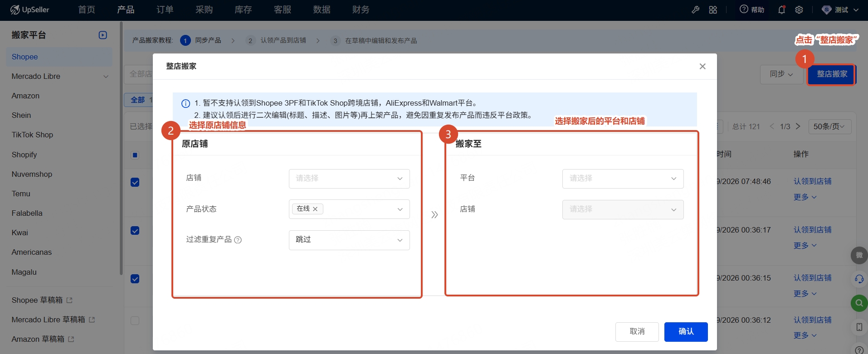The height and width of the screenshot is (354, 868).
Task: Click the external link icon beside Shopee 草稿箱
Action: point(69,300)
